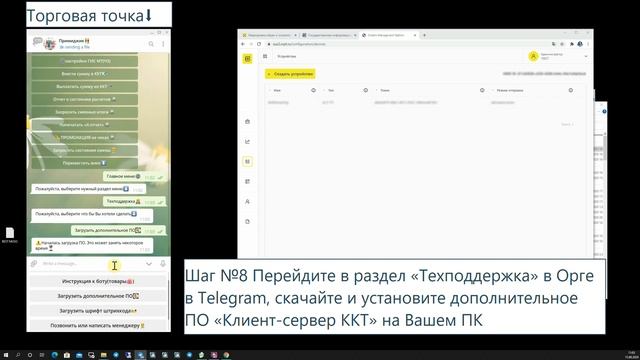
Task: Click "Отчет о состоянии расчетов" inline button
Action: [84, 99]
